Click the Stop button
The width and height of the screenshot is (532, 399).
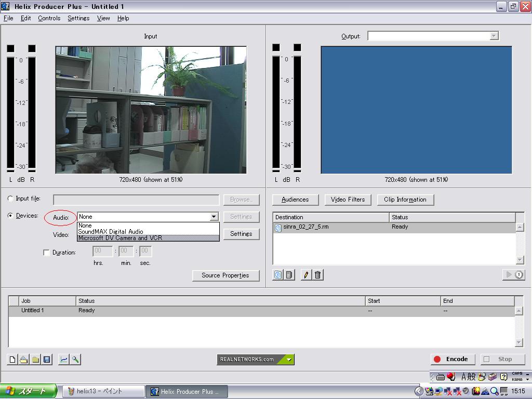(x=502, y=359)
